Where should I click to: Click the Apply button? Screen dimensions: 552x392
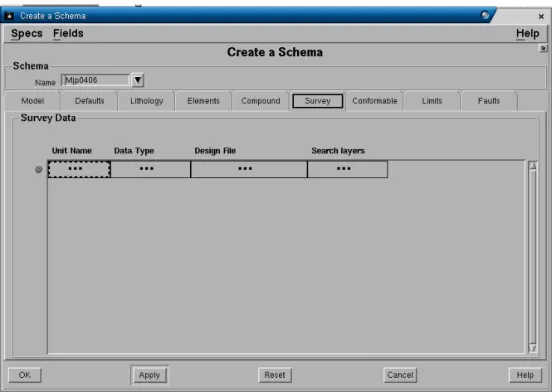(x=149, y=375)
